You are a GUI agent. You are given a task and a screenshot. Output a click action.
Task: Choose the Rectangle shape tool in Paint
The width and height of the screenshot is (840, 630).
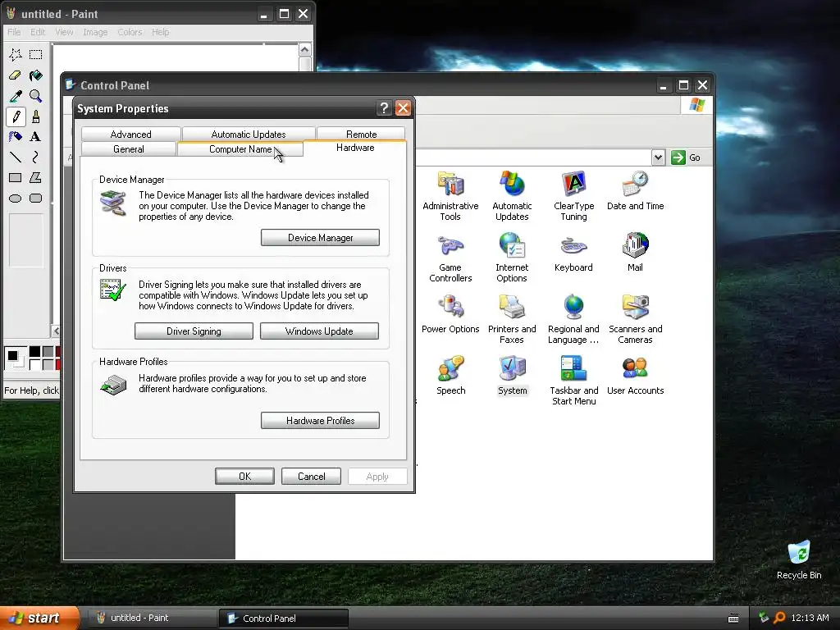tap(16, 178)
